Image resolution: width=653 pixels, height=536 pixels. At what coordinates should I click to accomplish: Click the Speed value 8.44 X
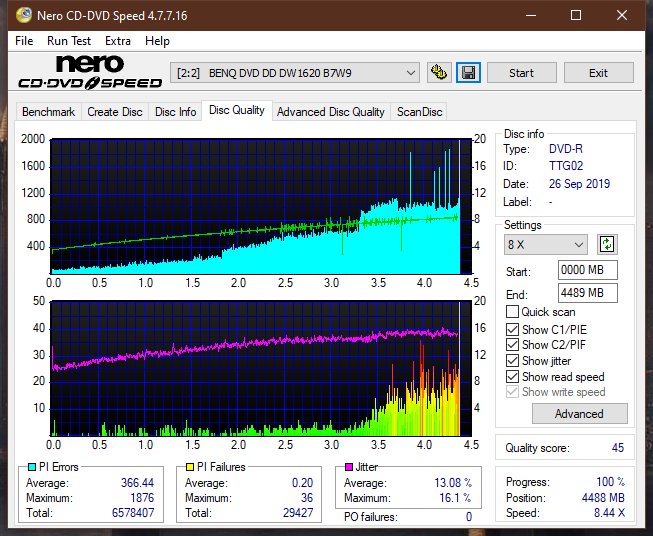click(609, 513)
